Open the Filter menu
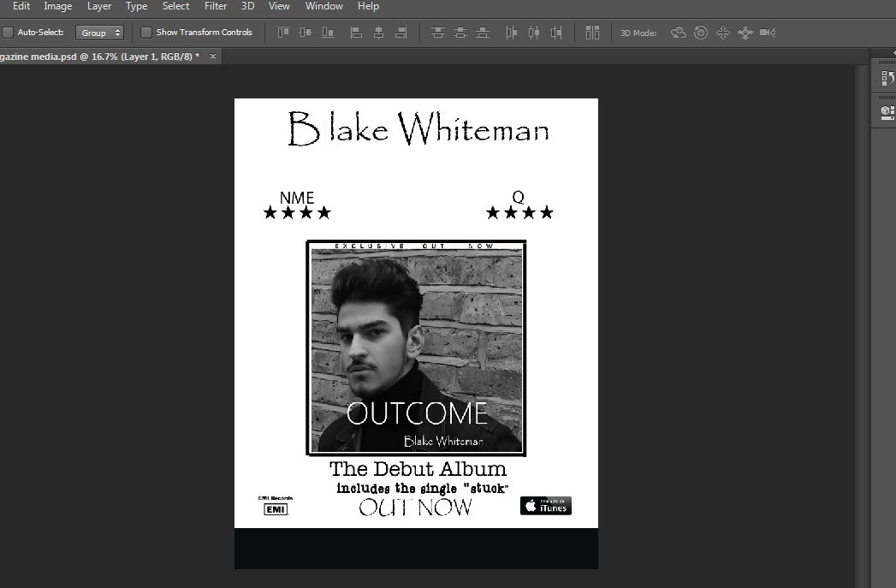Image resolution: width=896 pixels, height=588 pixels. (216, 6)
